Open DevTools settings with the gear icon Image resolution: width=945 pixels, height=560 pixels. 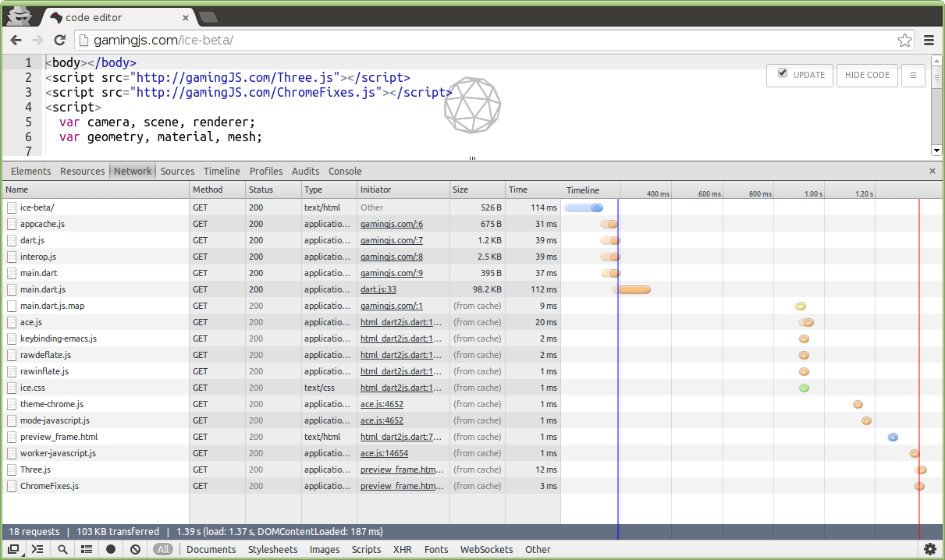(x=930, y=549)
